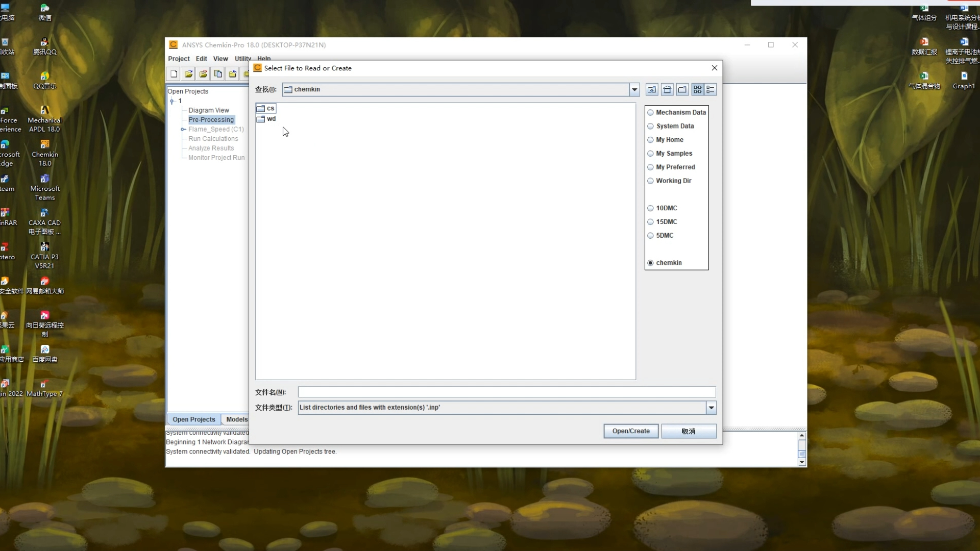980x551 pixels.
Task: Open Chemkin 18.0 desktop shortcut
Action: click(45, 154)
